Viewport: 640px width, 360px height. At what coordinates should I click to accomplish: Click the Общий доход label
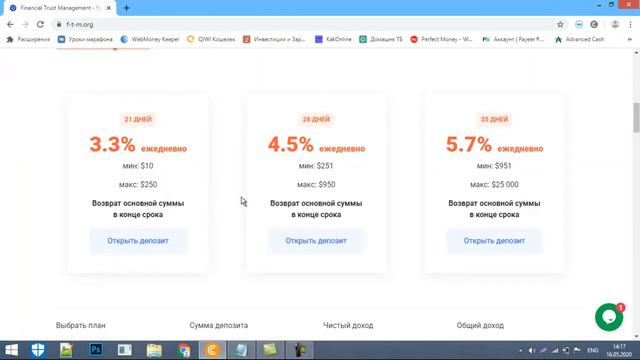click(x=480, y=325)
